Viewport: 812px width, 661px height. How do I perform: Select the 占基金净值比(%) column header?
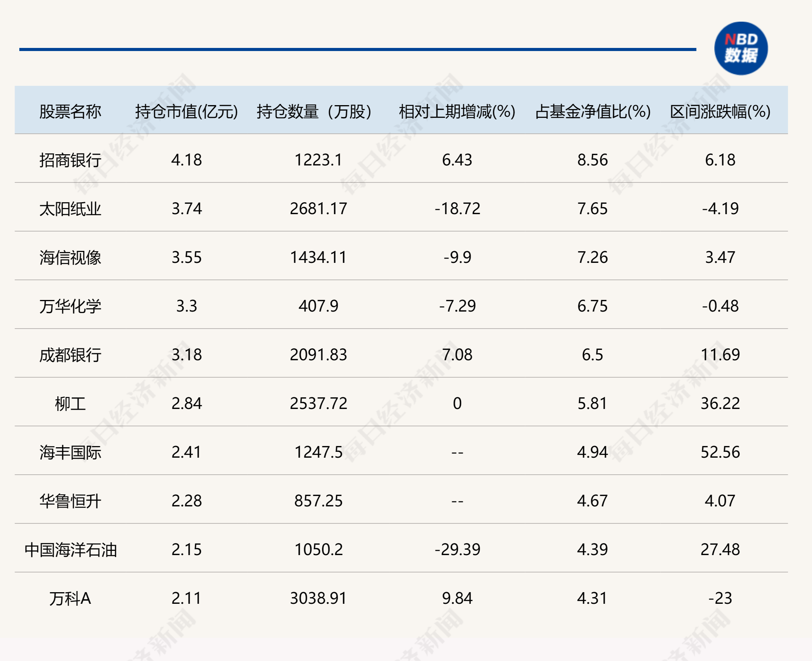coord(593,112)
